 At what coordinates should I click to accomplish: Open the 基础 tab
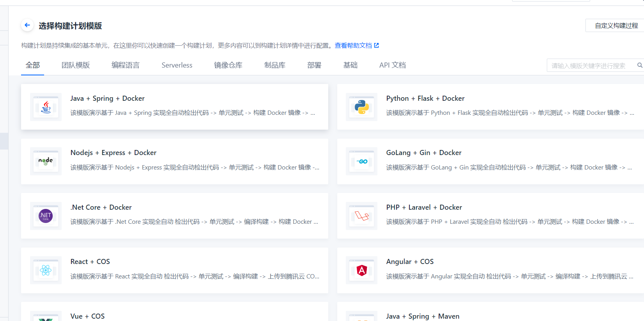[x=350, y=65]
